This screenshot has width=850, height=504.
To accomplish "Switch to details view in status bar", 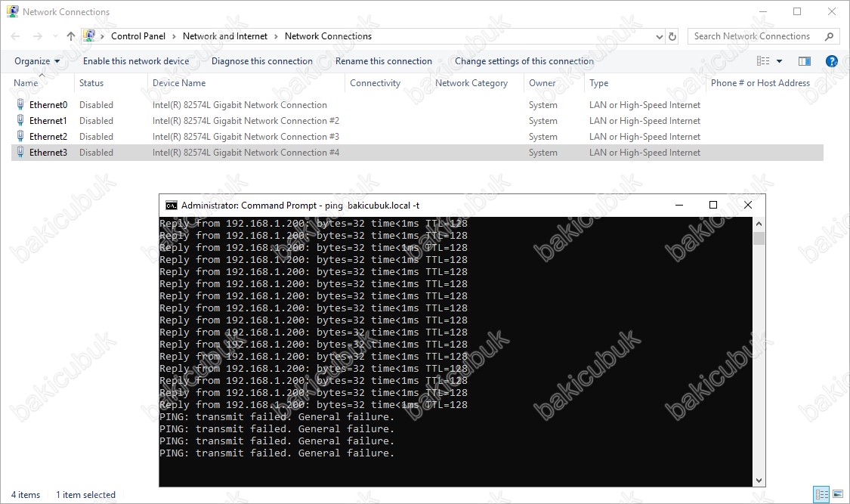I will [x=822, y=494].
